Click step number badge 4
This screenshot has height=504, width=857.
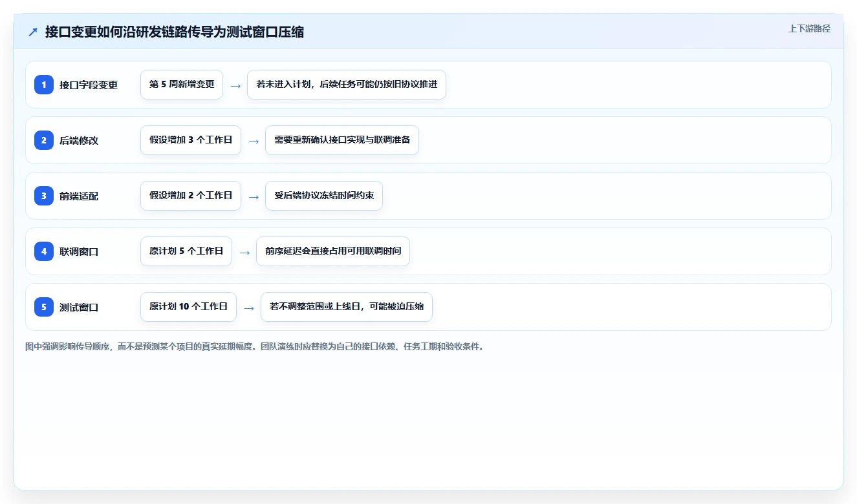click(44, 251)
